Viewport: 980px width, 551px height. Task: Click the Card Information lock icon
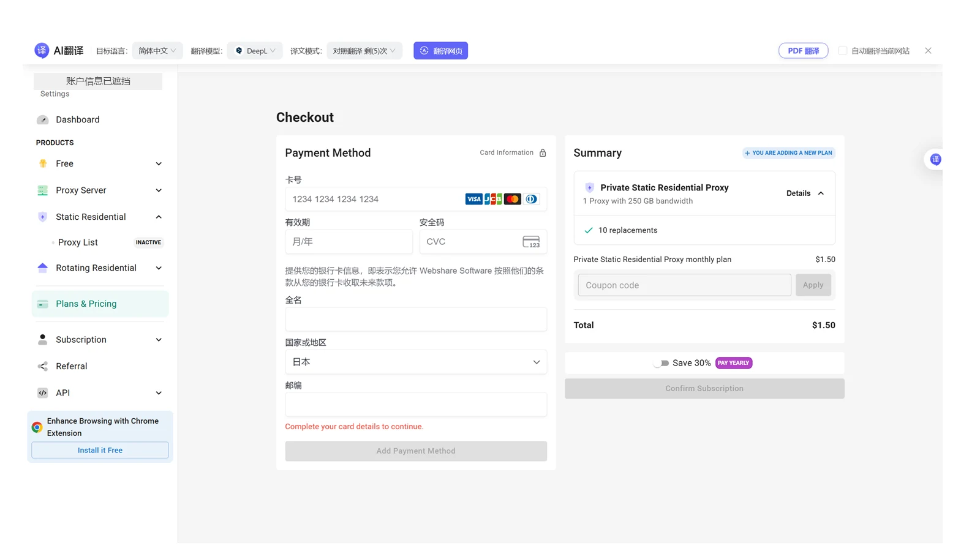(543, 153)
